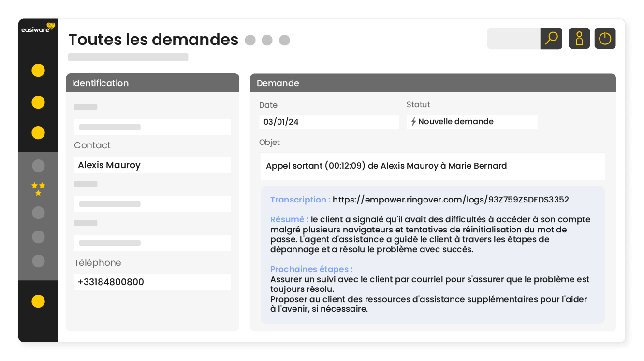This screenshot has height=361, width=644.
Task: Click the first gray dot beside the title
Action: coord(250,41)
